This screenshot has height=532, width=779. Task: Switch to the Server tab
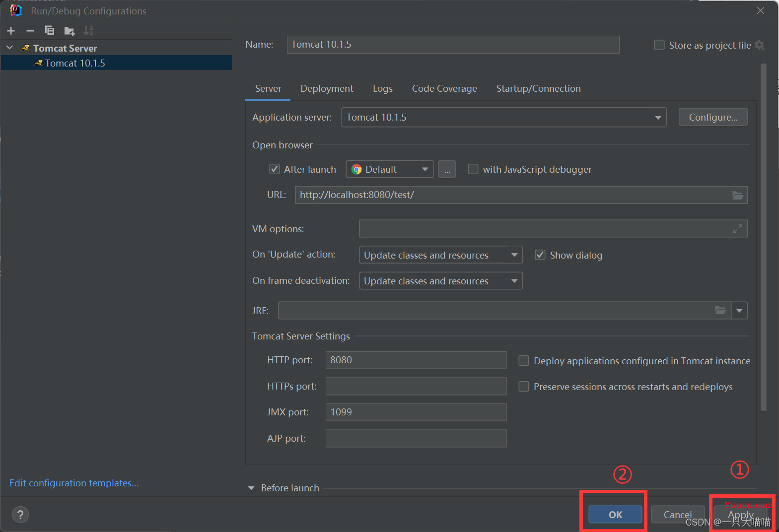[x=268, y=89]
